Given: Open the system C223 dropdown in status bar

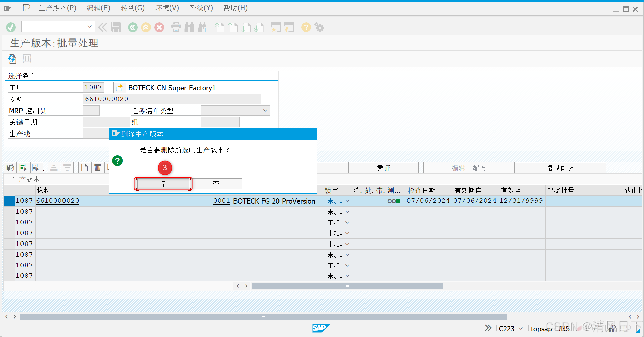Looking at the screenshot, I should point(521,328).
